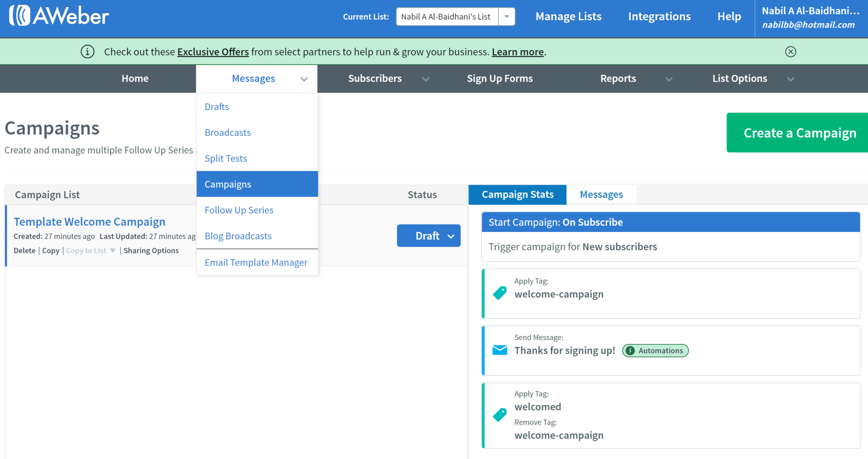868x459 pixels.
Task: Go to the Home tab
Action: point(135,79)
